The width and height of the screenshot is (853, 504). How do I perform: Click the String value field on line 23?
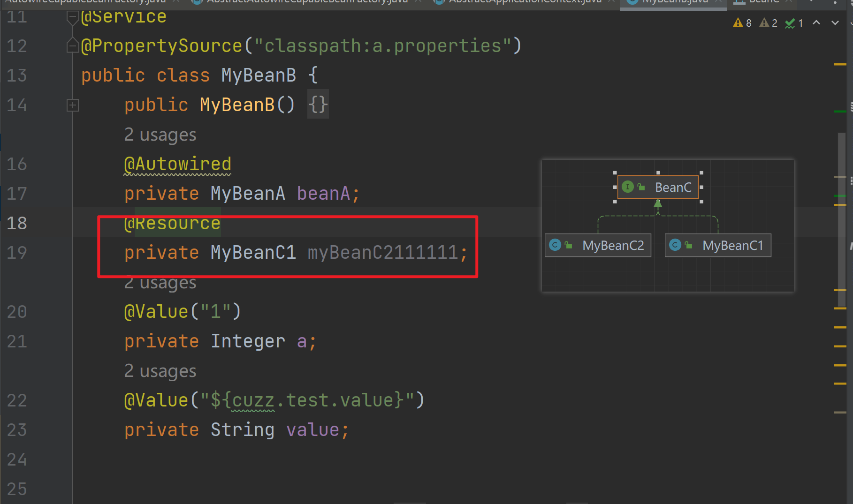click(x=312, y=430)
